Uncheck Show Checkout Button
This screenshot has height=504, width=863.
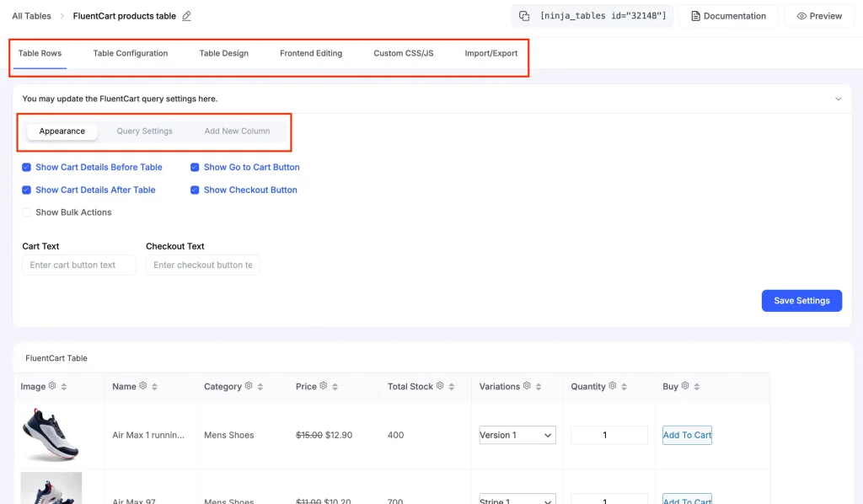[x=196, y=190]
